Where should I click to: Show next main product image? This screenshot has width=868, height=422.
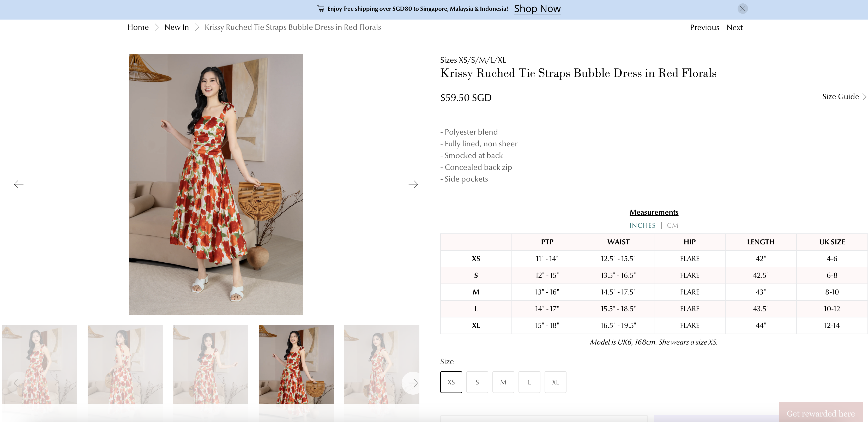pos(413,184)
